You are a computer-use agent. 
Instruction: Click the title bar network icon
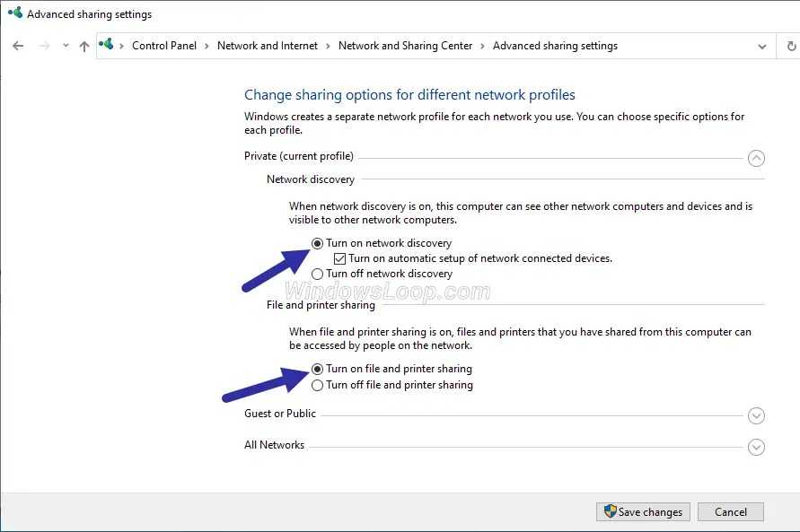(x=15, y=13)
